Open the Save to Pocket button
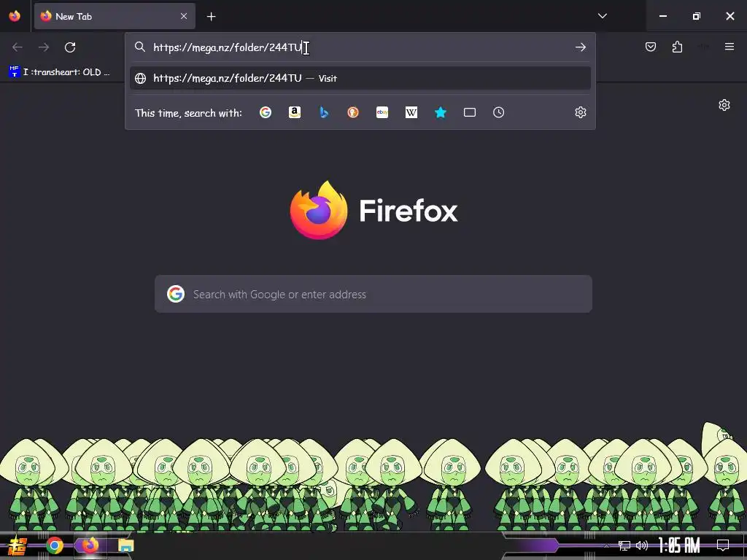The image size is (747, 560). pyautogui.click(x=651, y=47)
